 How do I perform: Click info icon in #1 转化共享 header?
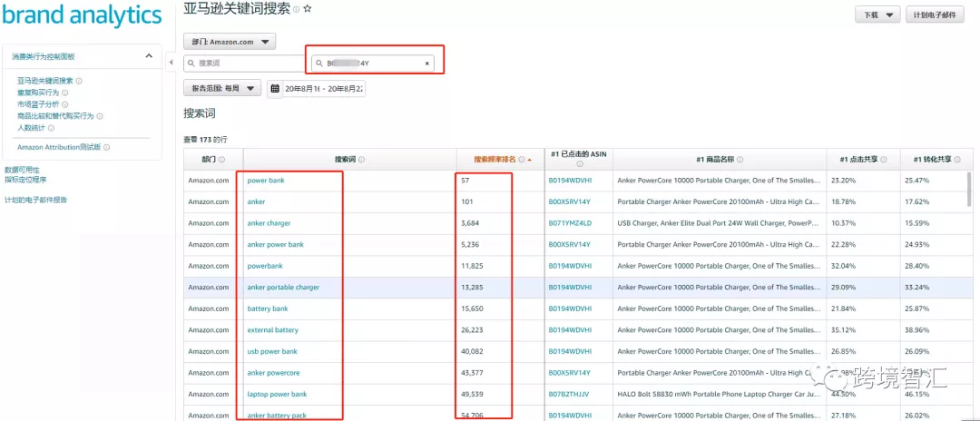pyautogui.click(x=957, y=160)
